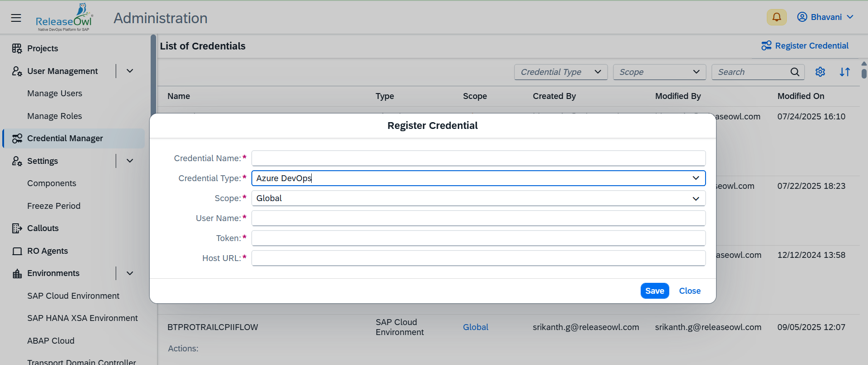This screenshot has height=365, width=868.
Task: Collapse the Environments section chevron
Action: point(130,273)
